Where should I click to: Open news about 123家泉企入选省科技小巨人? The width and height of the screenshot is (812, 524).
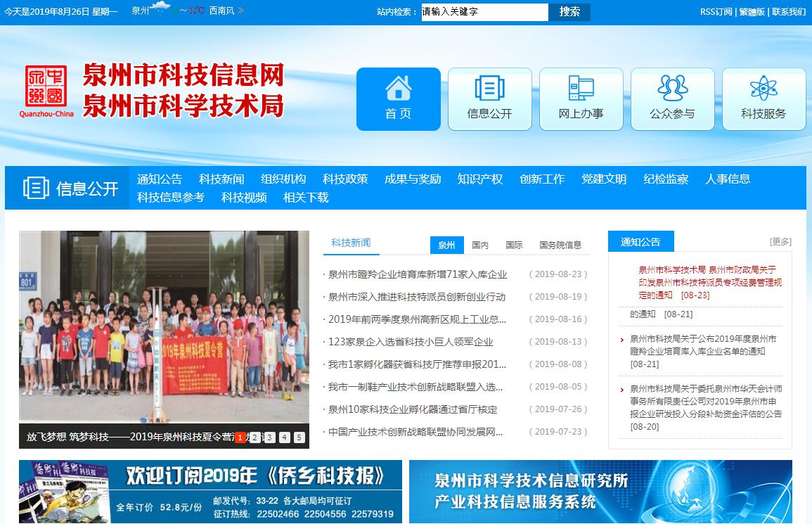pyautogui.click(x=411, y=342)
